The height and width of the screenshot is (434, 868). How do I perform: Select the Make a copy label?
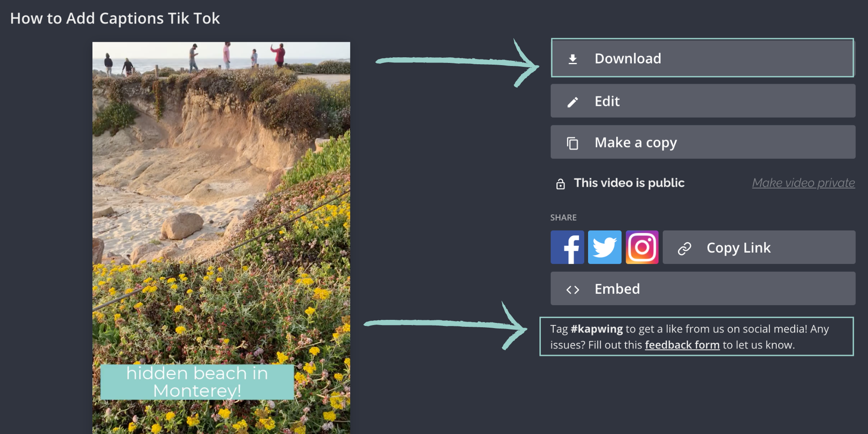(x=635, y=143)
